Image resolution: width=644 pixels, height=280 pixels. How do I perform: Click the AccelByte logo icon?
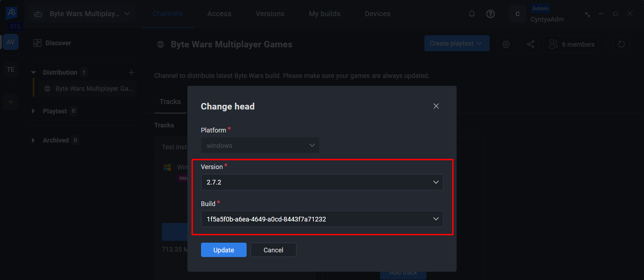pos(11,13)
